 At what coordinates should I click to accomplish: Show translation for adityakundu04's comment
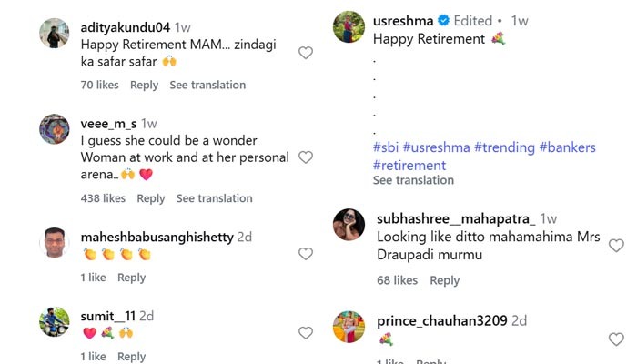[207, 85]
